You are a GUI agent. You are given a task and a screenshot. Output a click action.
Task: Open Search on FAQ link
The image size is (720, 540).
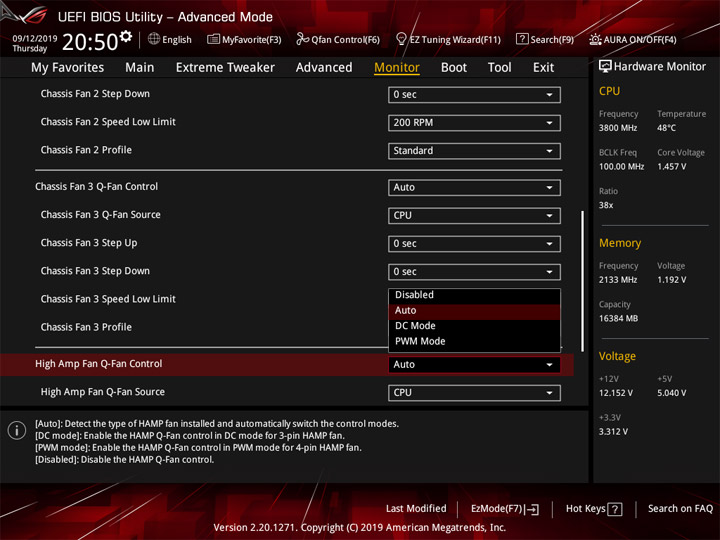coord(681,509)
